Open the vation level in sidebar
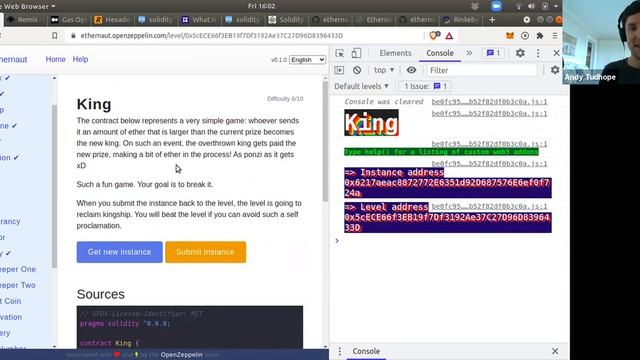Image resolution: width=640 pixels, height=360 pixels. (11, 317)
